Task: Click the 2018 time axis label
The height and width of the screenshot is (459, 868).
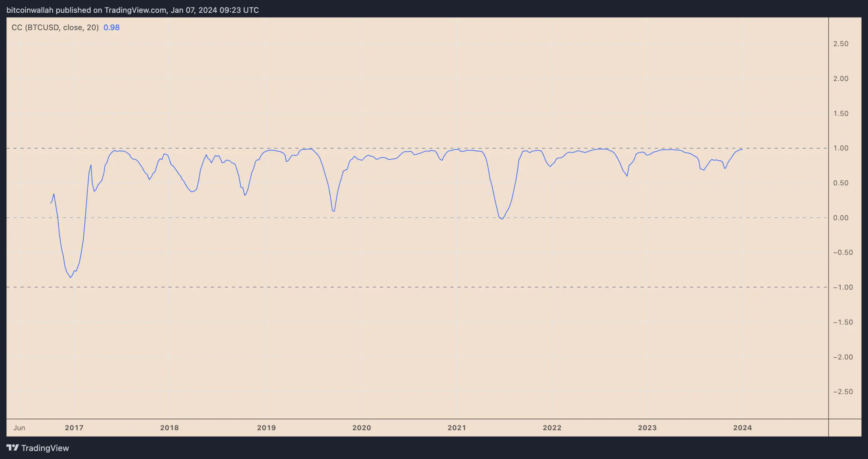Action: (x=169, y=428)
